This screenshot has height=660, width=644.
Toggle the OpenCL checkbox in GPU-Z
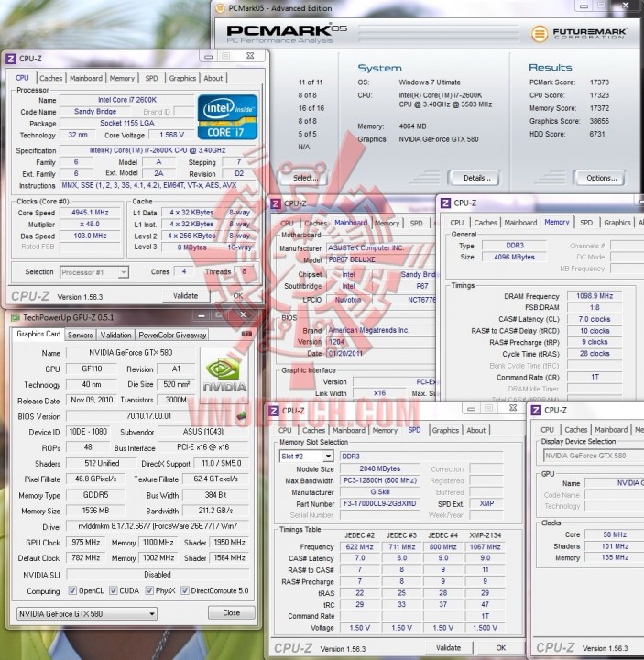pyautogui.click(x=72, y=590)
